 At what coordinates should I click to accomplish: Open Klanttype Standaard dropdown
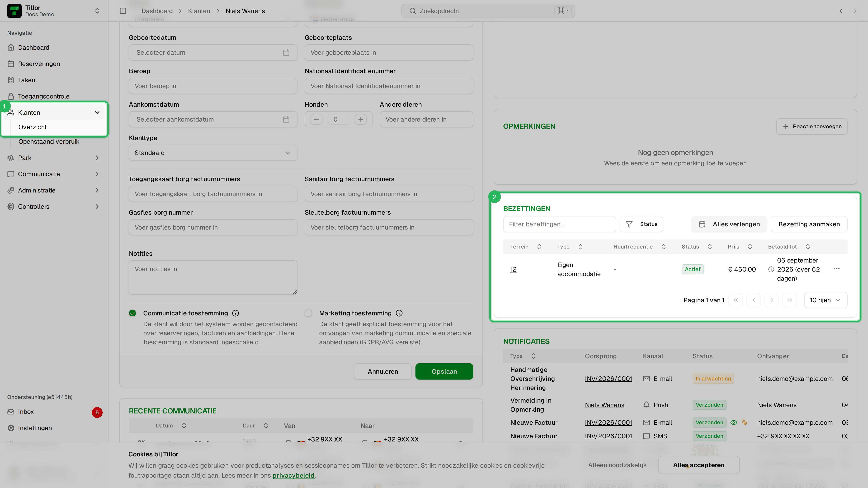click(213, 153)
